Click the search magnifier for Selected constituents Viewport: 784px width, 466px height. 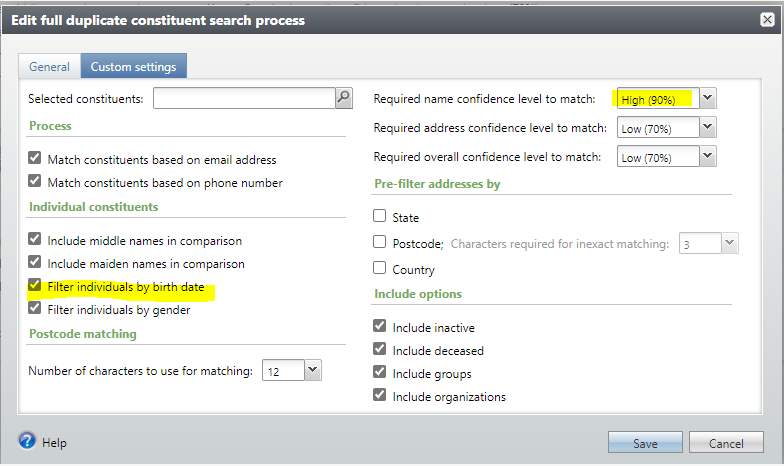[343, 98]
